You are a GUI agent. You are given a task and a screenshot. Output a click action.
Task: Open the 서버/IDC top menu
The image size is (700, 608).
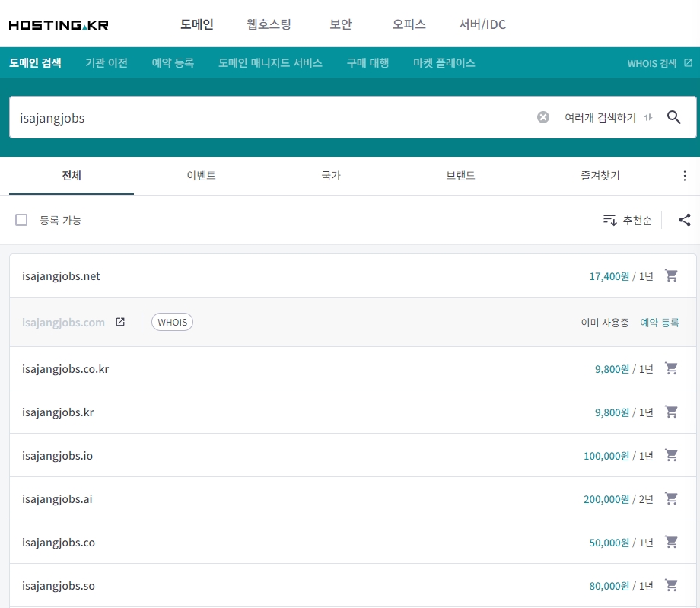pos(482,24)
